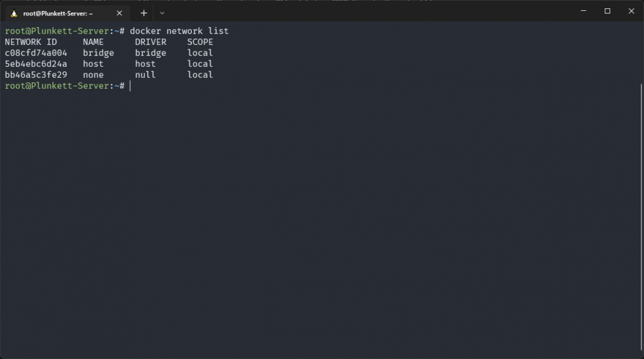This screenshot has height=359, width=644.
Task: Open a new terminal tab
Action: [144, 13]
